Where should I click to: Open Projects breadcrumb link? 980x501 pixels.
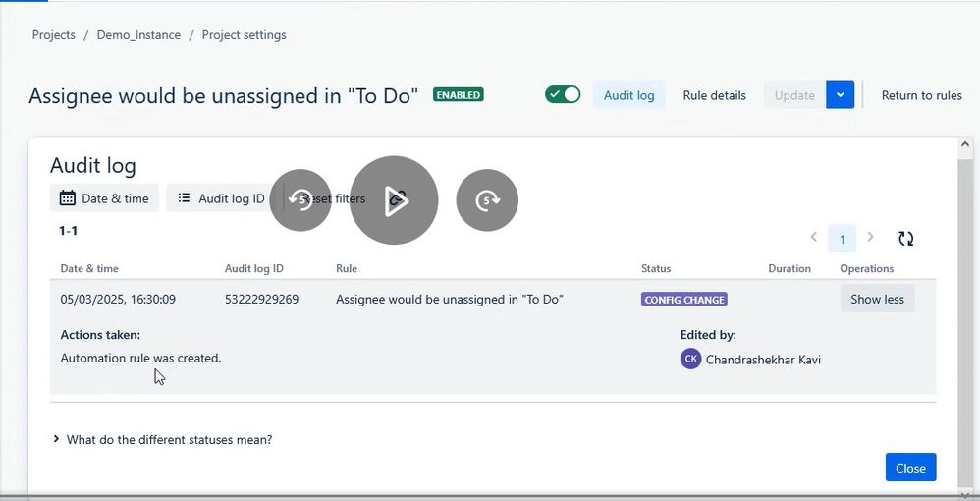54,35
